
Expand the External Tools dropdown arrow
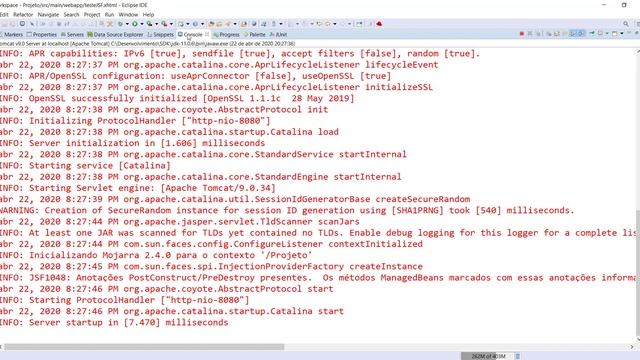coord(171,24)
